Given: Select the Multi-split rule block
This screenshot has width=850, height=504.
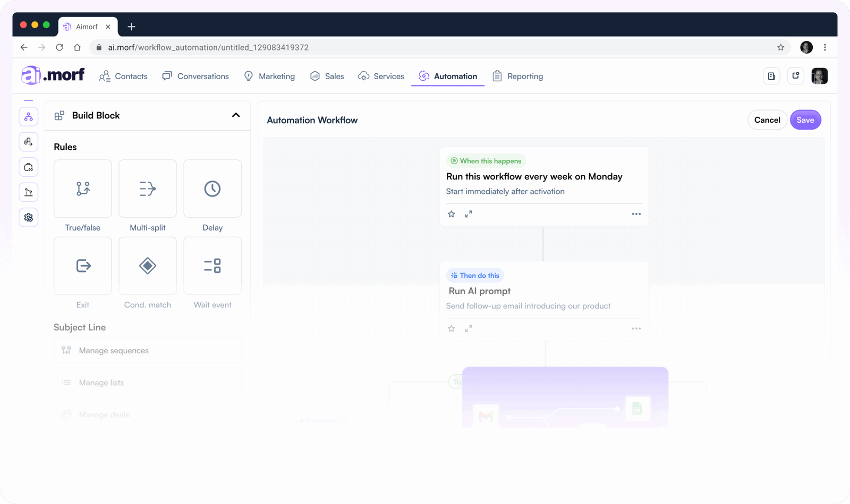Looking at the screenshot, I should 148,189.
